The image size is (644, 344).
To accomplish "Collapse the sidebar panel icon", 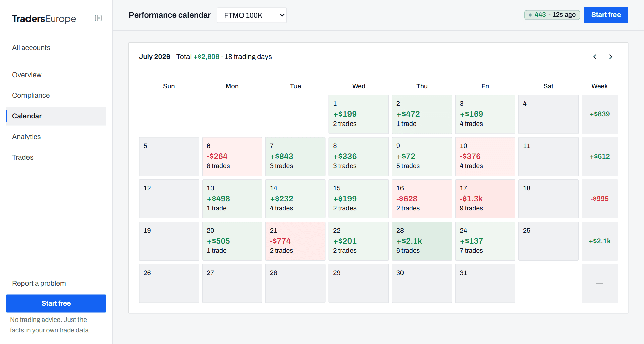I will tap(98, 18).
